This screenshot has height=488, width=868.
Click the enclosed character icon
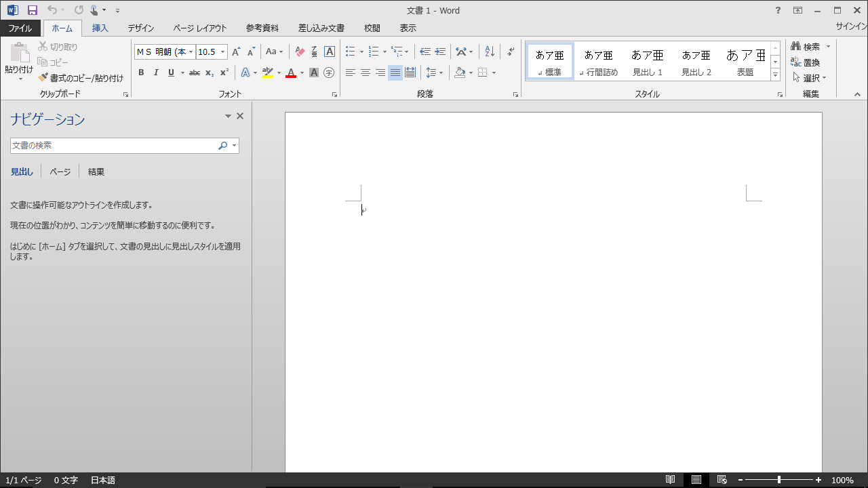click(329, 73)
